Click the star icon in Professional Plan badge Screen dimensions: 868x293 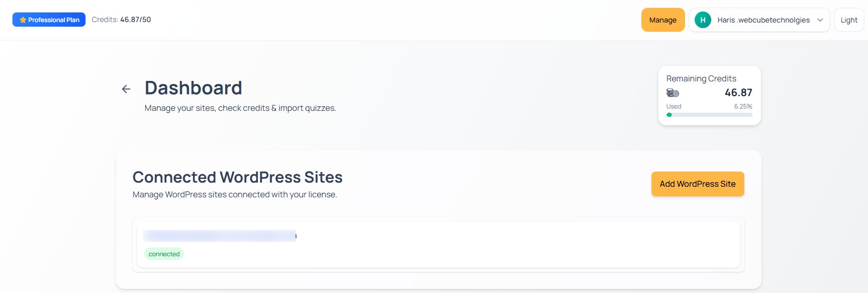click(x=23, y=20)
